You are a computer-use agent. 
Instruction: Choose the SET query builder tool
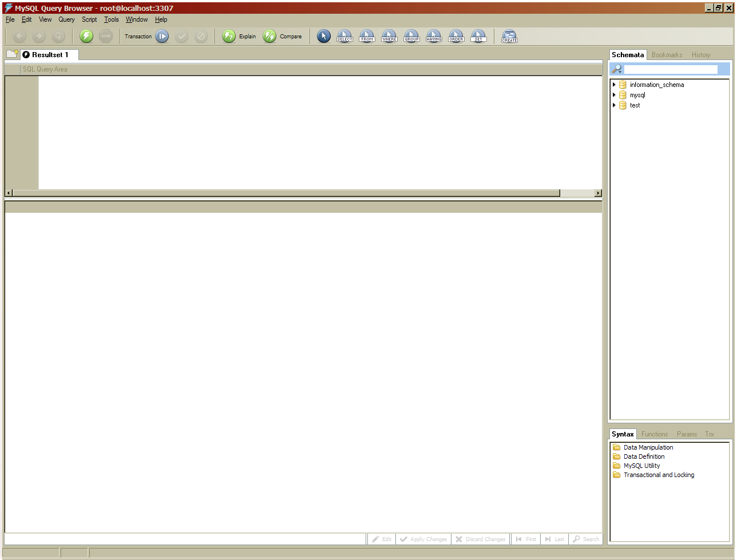pyautogui.click(x=478, y=37)
